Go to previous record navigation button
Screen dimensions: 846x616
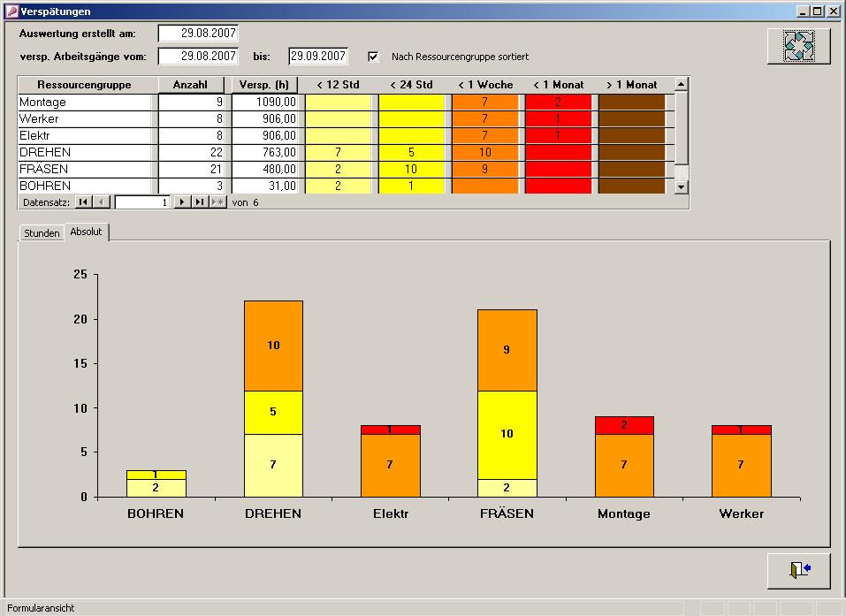[x=101, y=202]
